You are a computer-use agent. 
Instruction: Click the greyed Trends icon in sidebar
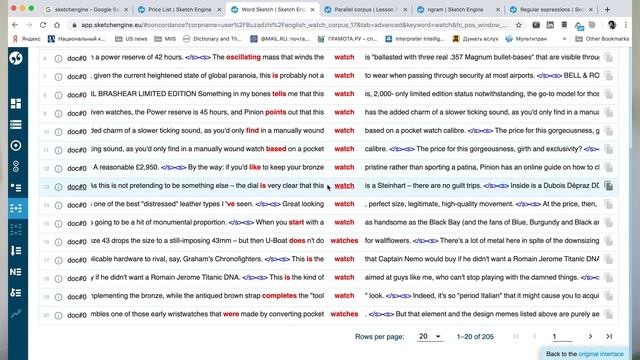pos(16,313)
